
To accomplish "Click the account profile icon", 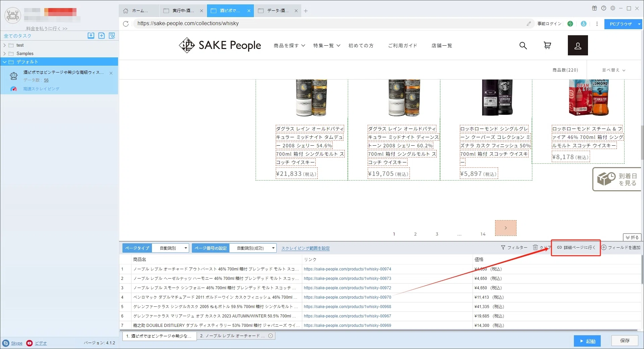I will pos(578,45).
